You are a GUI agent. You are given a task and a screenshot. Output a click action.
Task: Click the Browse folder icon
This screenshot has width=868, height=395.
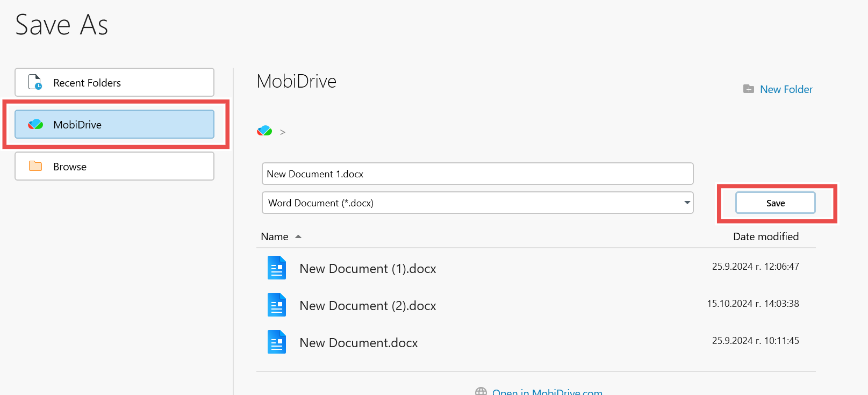(35, 166)
